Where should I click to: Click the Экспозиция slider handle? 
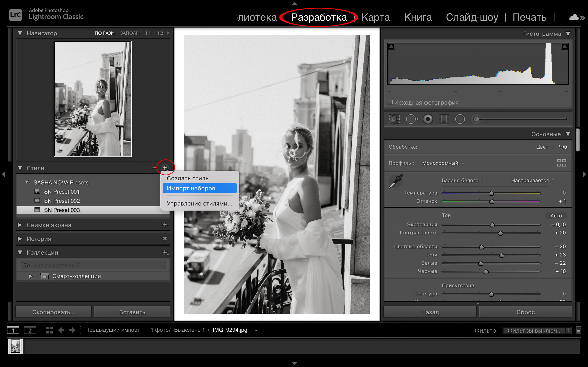coord(492,225)
